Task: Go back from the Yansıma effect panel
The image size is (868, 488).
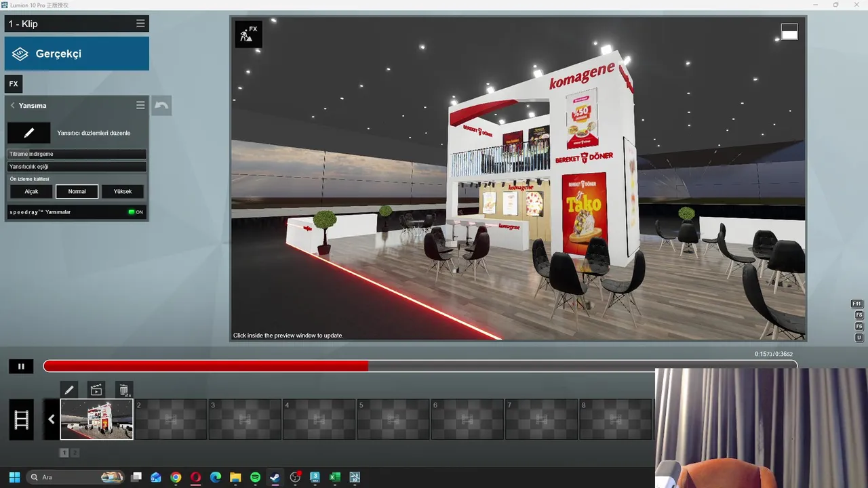Action: tap(12, 106)
